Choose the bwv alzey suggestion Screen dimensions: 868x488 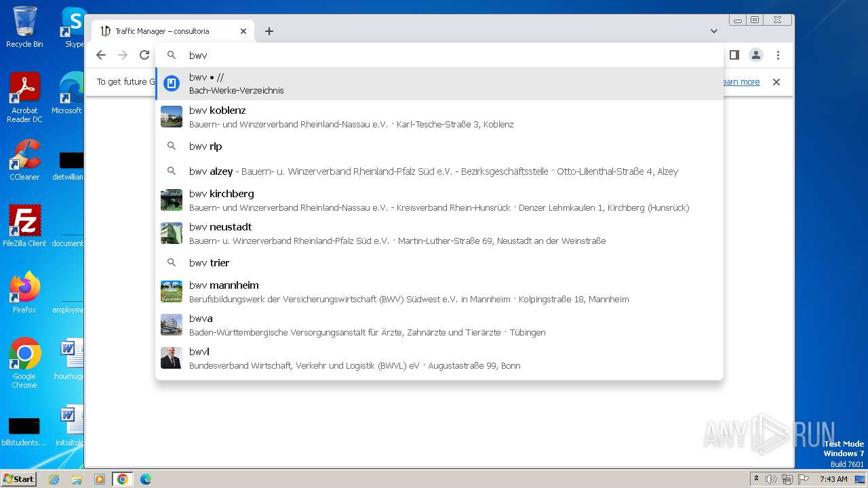(439, 171)
